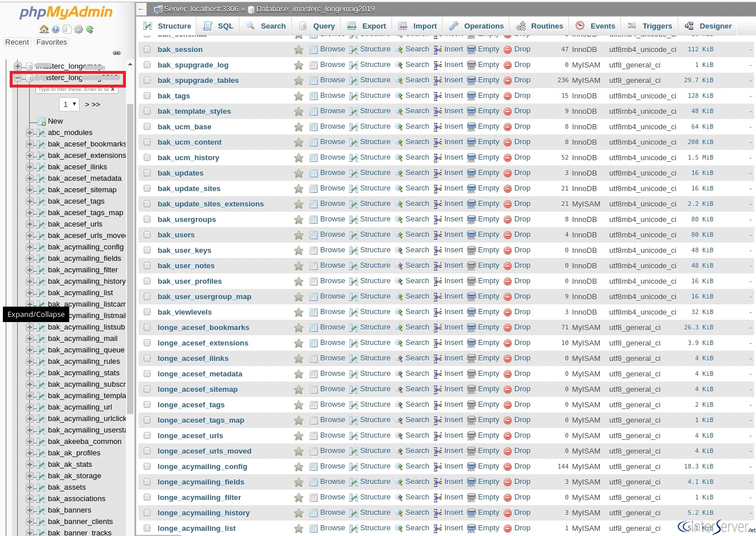
Task: Open the page number dropdown in navigation
Action: pos(69,104)
